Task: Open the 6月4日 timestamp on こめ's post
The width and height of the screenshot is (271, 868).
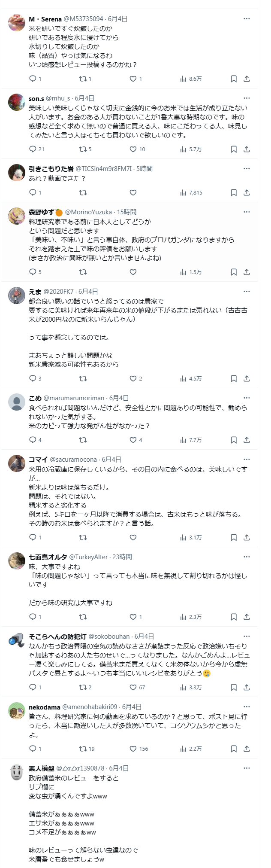Action: click(x=119, y=398)
